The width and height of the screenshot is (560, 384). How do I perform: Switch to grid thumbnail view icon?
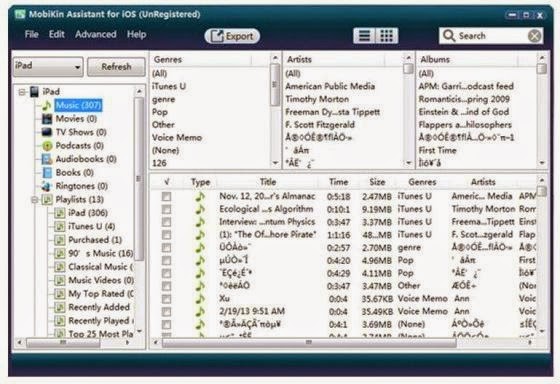pos(386,36)
